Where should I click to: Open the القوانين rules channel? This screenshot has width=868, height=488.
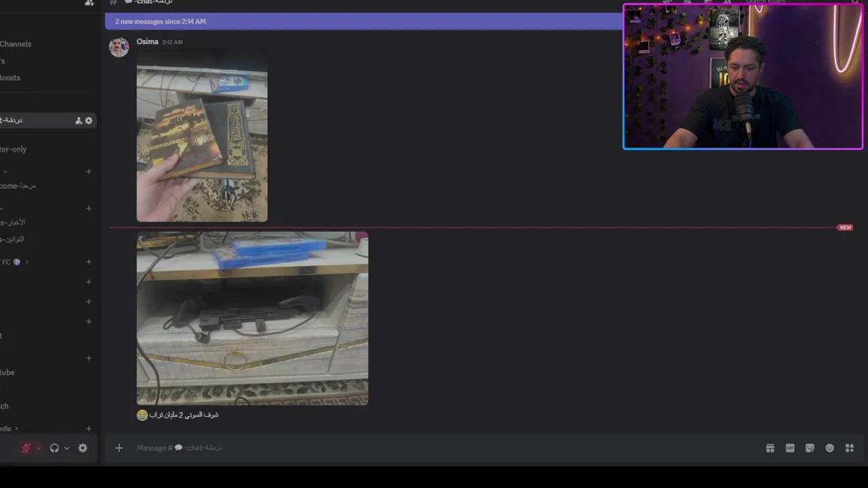[12, 239]
